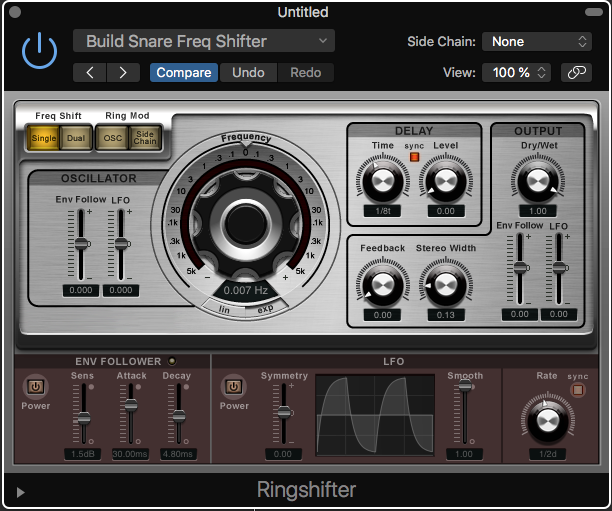Toggle the plug-in bypass power button

point(39,51)
